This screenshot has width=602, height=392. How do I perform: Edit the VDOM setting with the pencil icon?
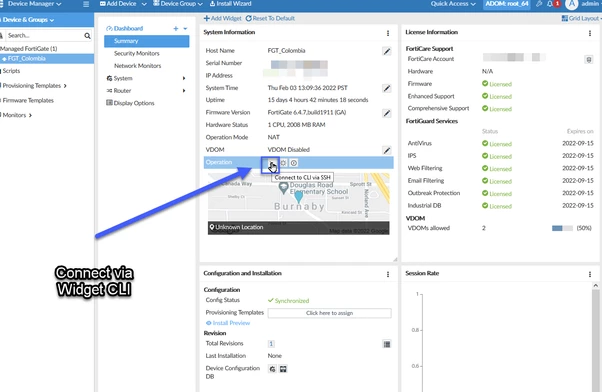click(x=387, y=151)
